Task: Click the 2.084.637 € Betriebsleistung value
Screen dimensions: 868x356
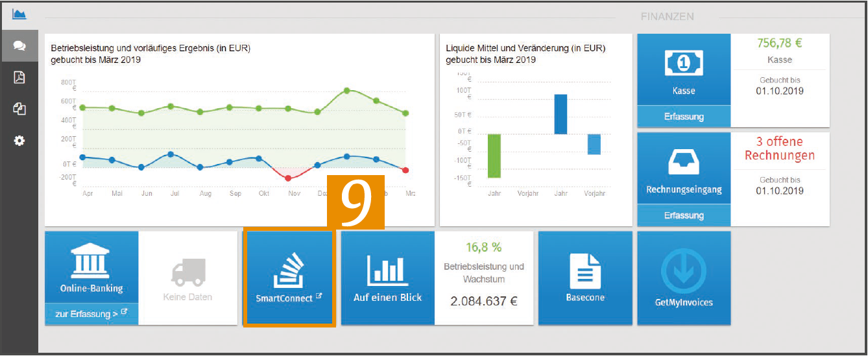Action: point(484,301)
